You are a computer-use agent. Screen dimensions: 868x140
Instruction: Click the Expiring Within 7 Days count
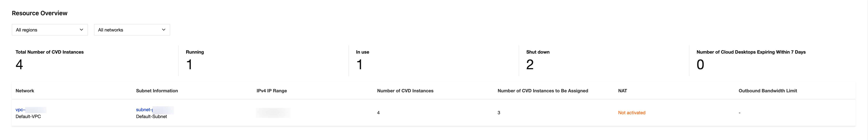click(x=700, y=64)
